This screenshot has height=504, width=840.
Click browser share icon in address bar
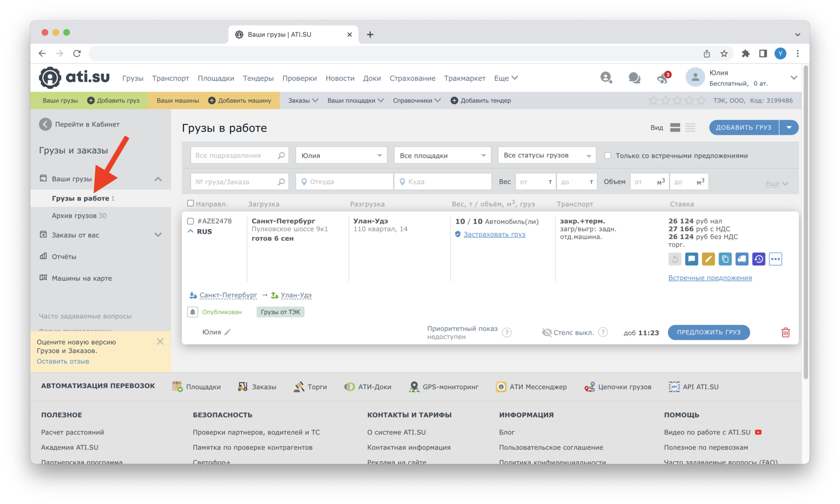(x=706, y=53)
